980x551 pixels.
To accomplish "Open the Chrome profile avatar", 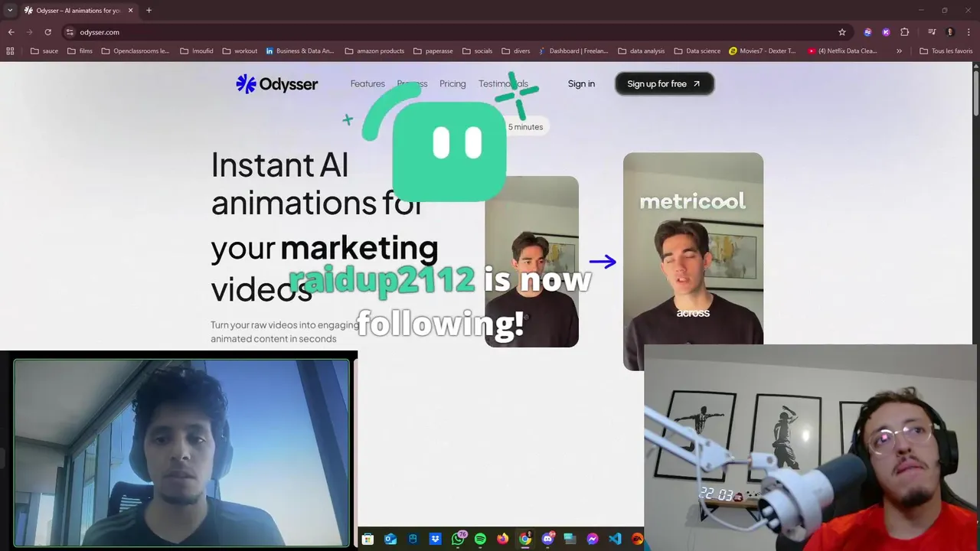I will 950,32.
